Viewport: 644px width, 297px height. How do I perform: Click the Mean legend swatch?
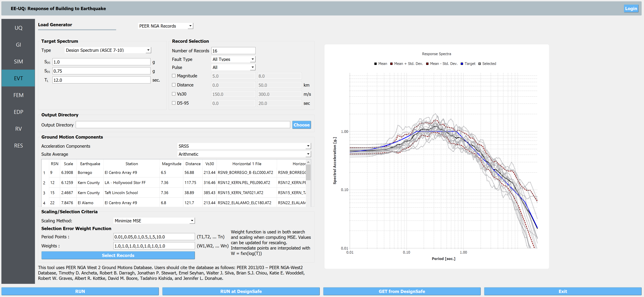[375, 64]
